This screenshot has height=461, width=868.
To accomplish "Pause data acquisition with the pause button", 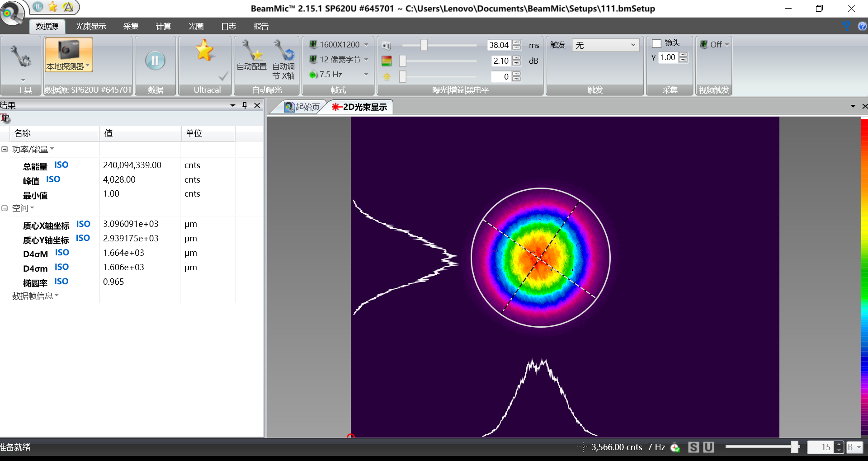I will click(x=155, y=61).
